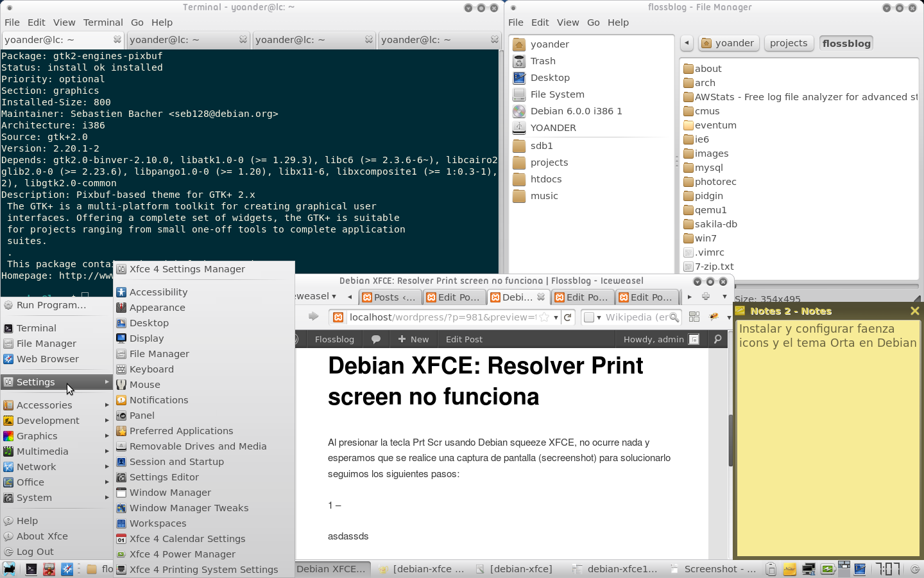The image size is (924, 578).
Task: Click Log Out in applications menu
Action: click(x=56, y=552)
